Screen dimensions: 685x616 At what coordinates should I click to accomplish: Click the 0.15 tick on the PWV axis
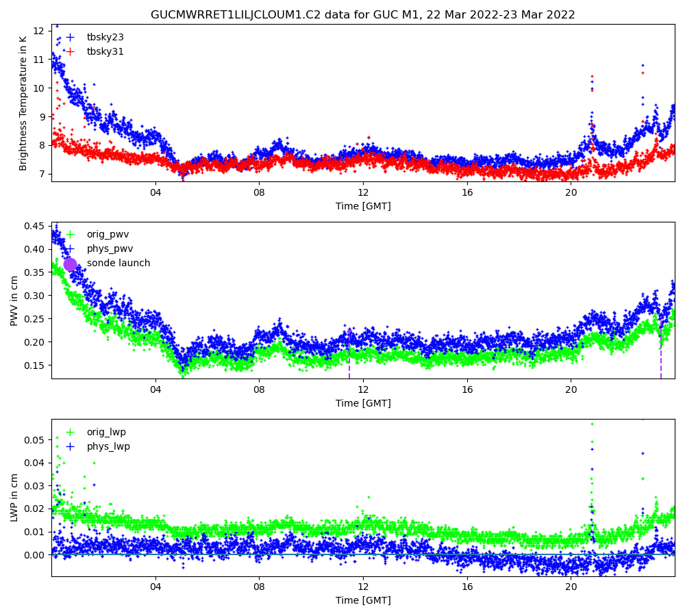click(34, 365)
